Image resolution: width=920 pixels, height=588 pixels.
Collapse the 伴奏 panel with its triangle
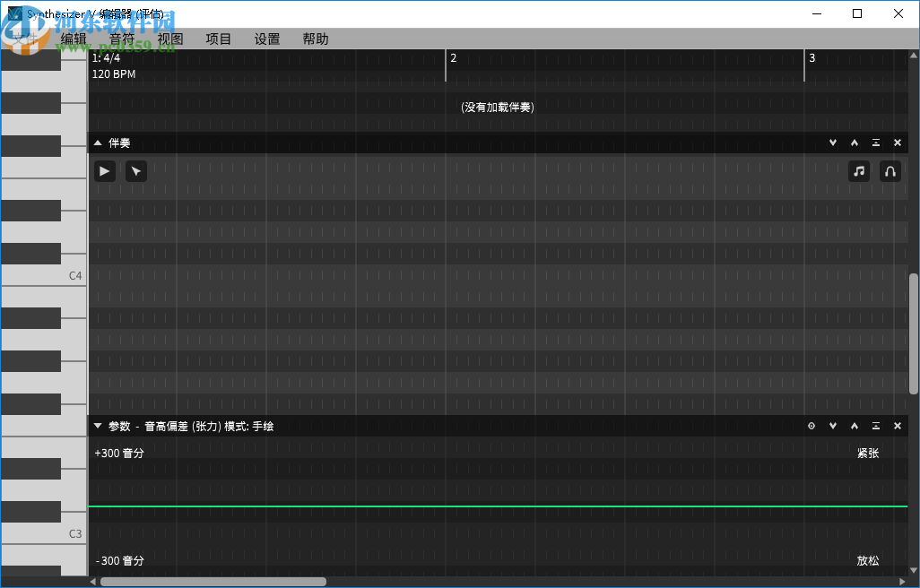97,143
